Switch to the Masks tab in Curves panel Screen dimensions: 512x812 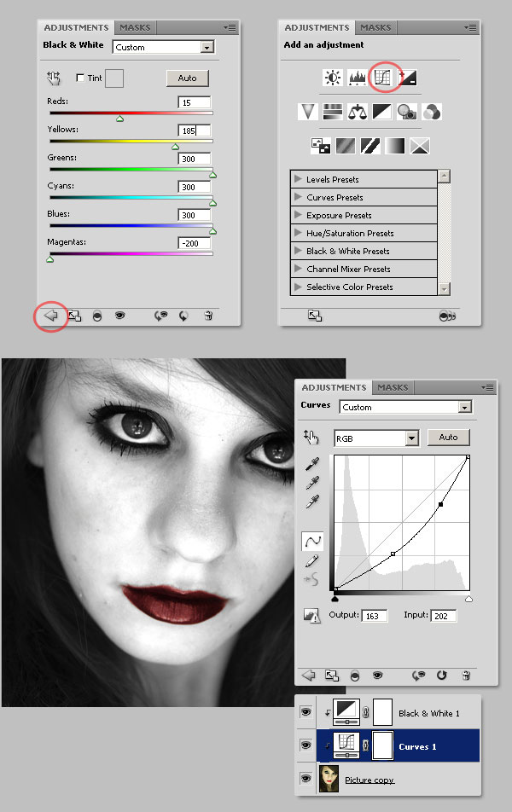(393, 387)
